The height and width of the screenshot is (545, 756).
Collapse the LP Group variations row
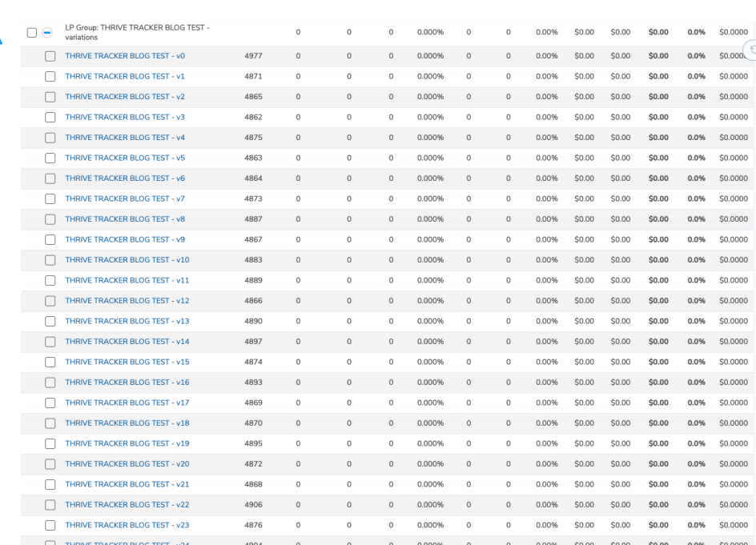click(46, 33)
